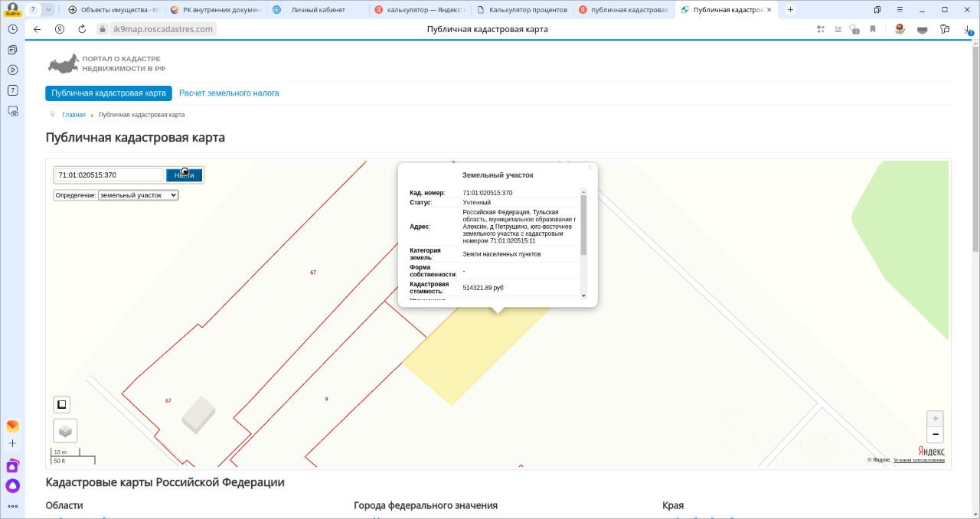Open the Yandex home Я button
The height and width of the screenshot is (519, 980).
60,29
